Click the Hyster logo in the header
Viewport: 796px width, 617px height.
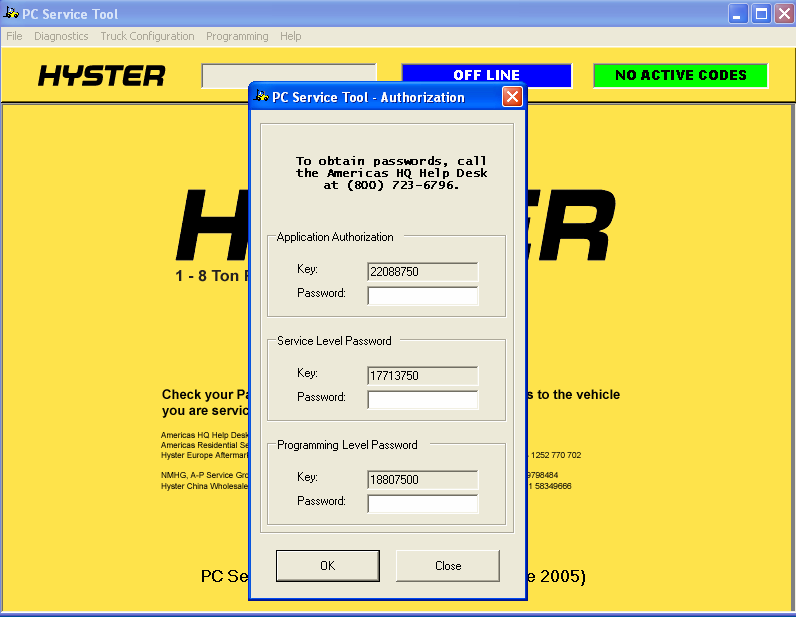(102, 76)
